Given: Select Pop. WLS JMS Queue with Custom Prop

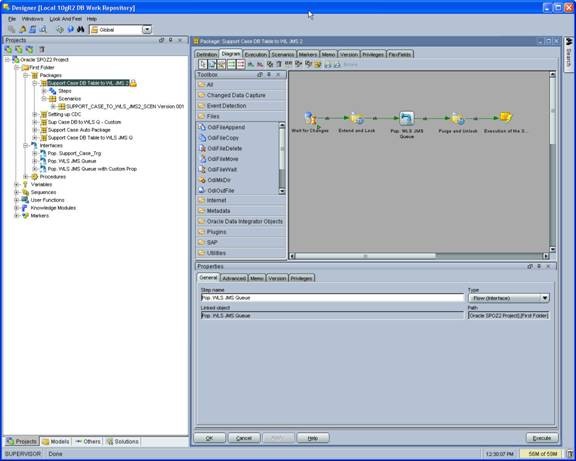Looking at the screenshot, I should [x=92, y=169].
